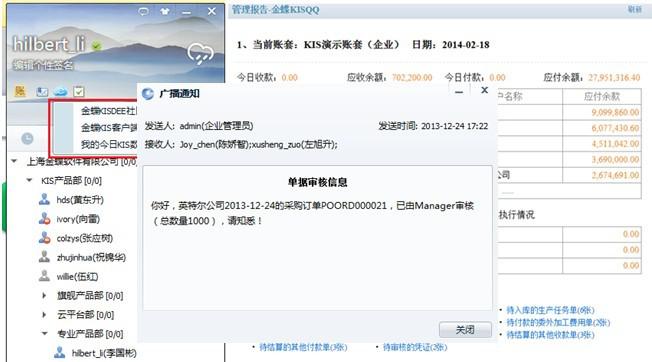This screenshot has width=652, height=362.
Task: Click the 发送时间 2013-12-24 17:22 text
Action: coord(433,126)
